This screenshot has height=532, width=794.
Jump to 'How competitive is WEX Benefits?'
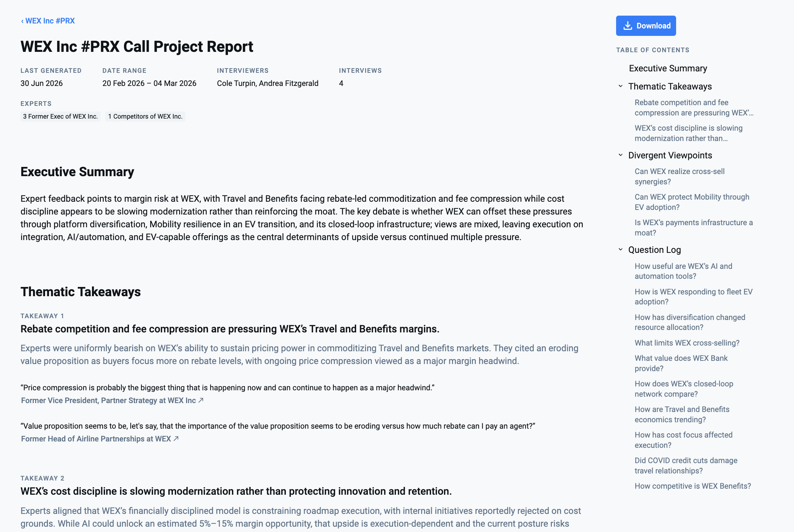click(693, 486)
